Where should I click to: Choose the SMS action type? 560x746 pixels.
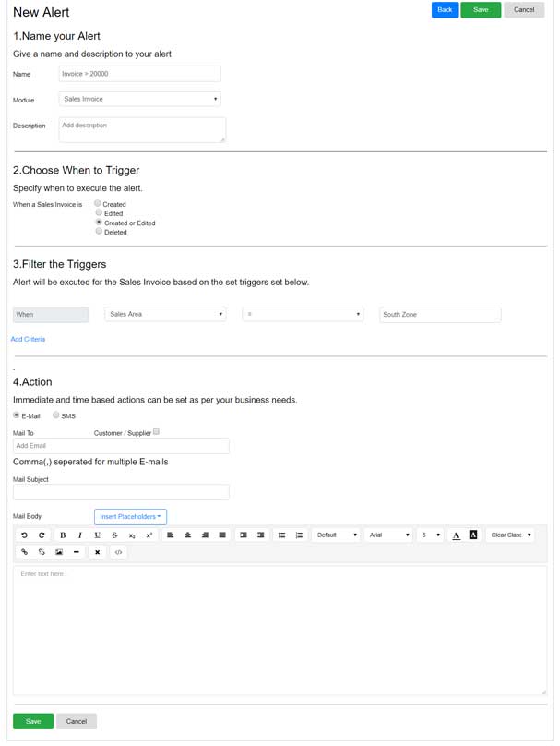point(56,416)
